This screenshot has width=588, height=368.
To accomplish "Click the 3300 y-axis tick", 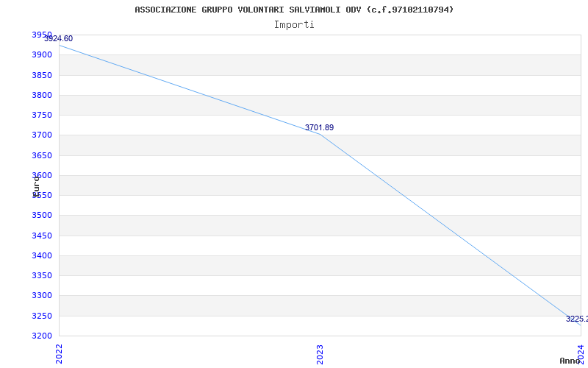I will [x=42, y=296].
